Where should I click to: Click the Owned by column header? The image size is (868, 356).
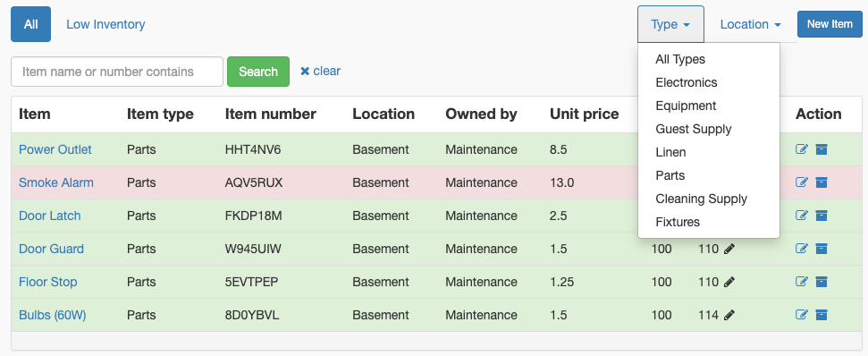(x=481, y=114)
